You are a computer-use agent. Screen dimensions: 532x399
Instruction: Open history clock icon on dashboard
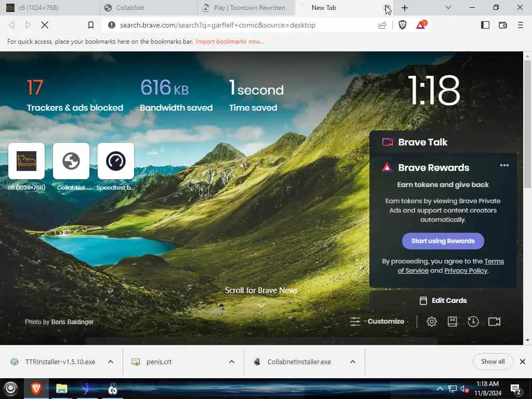[x=473, y=321]
